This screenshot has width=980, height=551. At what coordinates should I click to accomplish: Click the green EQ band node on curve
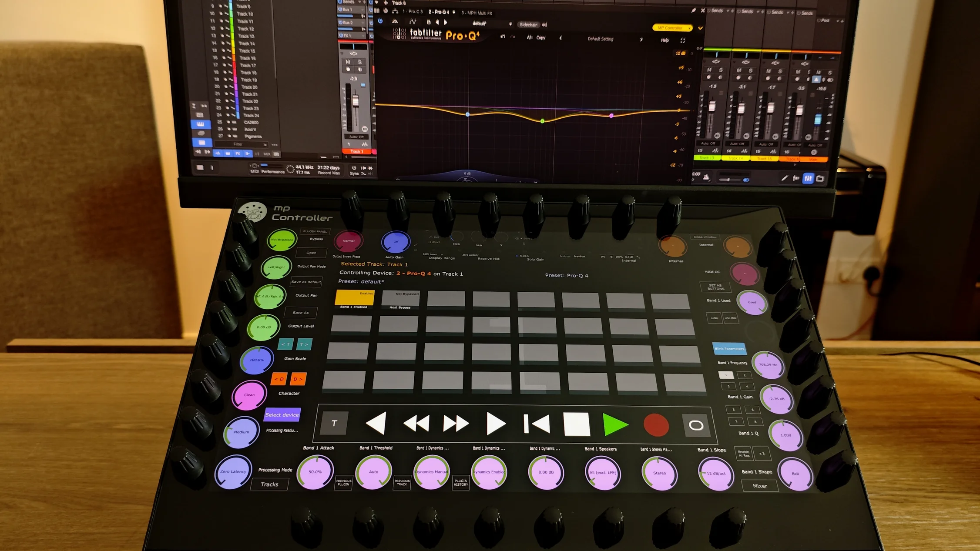tap(542, 121)
